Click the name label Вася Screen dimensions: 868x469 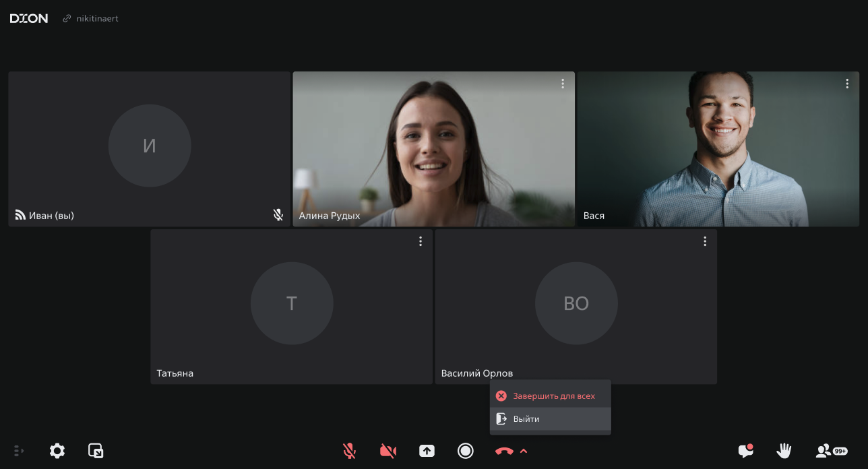(594, 216)
